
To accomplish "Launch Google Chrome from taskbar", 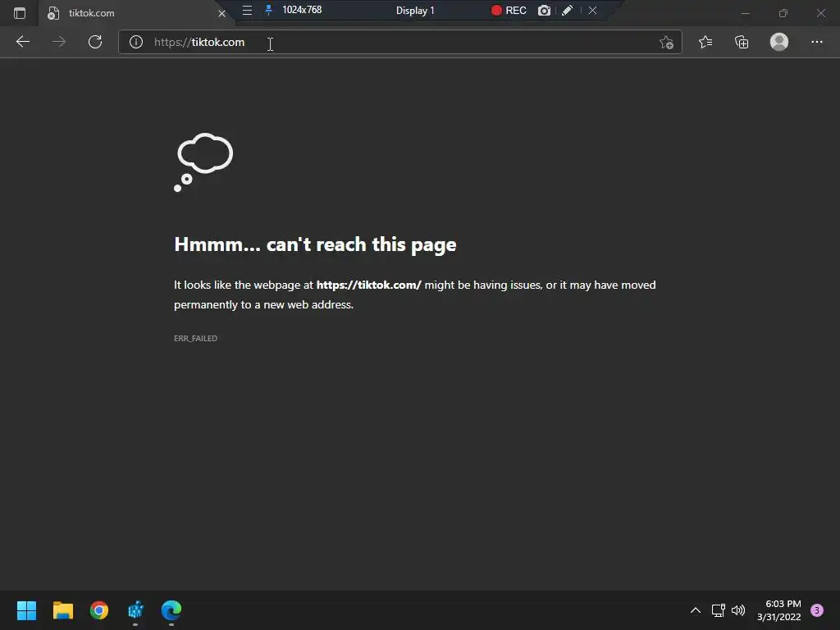I will pyautogui.click(x=99, y=610).
